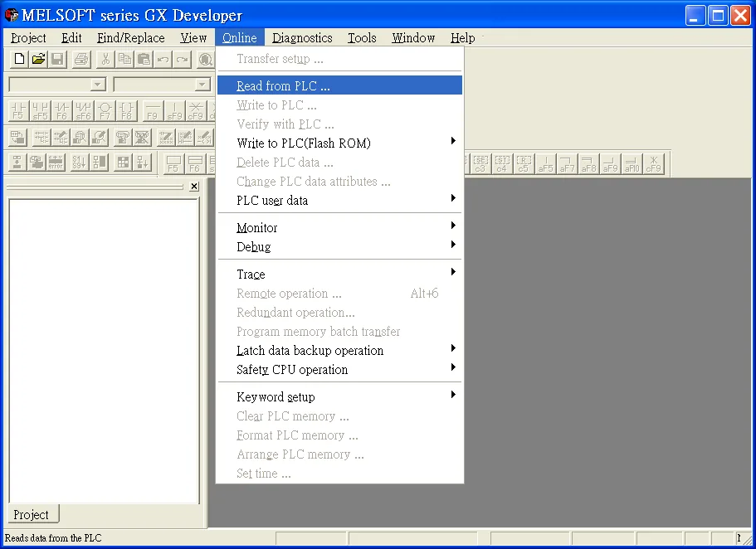The image size is (756, 549).
Task: Expand the PLC user data submenu
Action: pos(339,200)
